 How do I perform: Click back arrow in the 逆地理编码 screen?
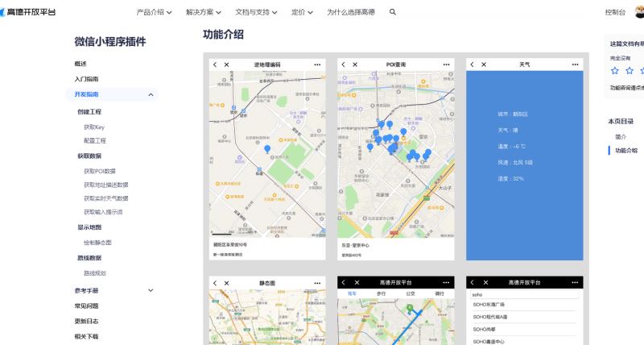[215, 64]
